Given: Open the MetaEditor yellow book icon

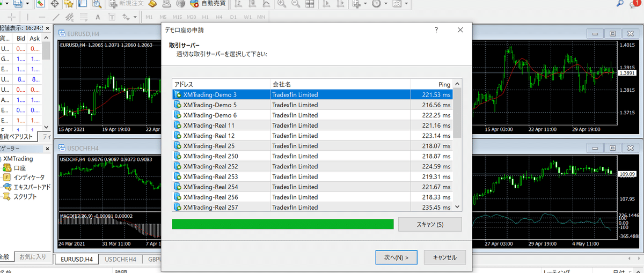Looking at the screenshot, I should (152, 4).
